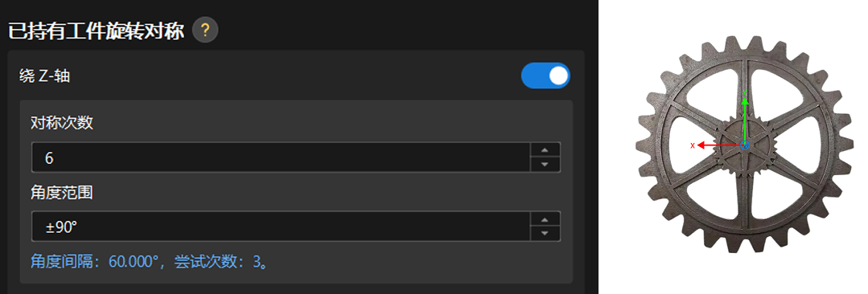
Task: Disable the 绕 Z-轴 toggle switch
Action: [x=545, y=76]
